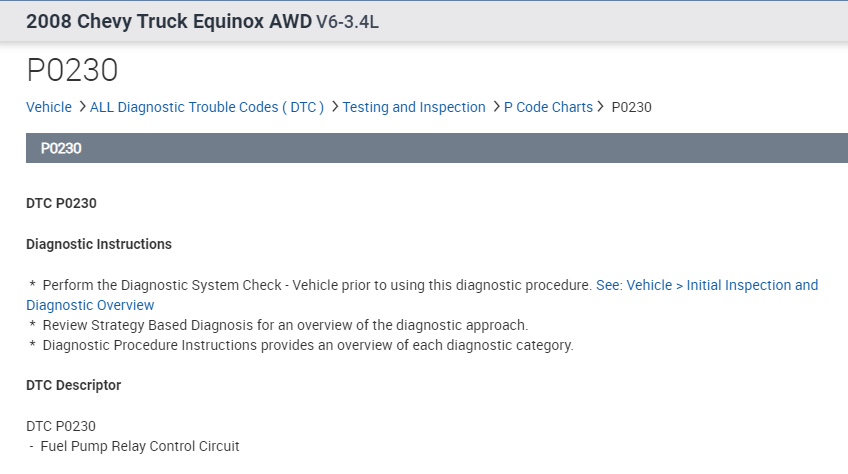
Task: Open See: Vehicle > Initial Inspection link
Action: point(706,285)
